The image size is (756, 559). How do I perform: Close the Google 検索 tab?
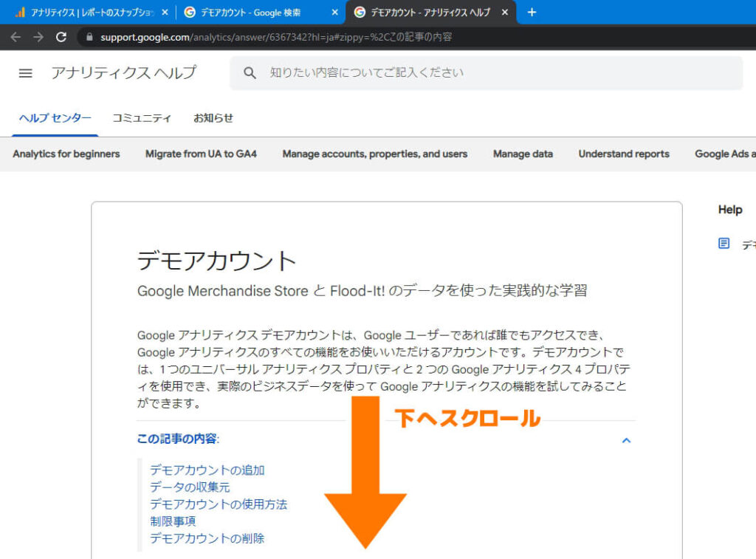(335, 12)
